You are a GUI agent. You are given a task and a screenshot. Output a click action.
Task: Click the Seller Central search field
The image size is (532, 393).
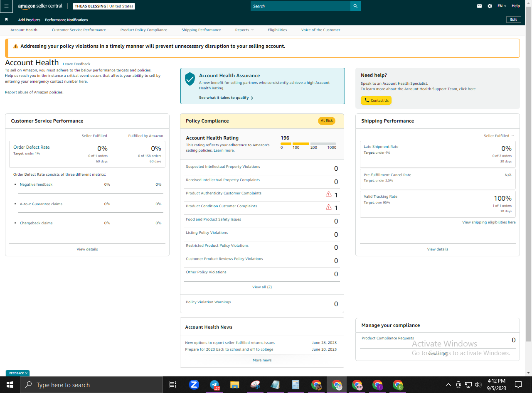point(300,6)
